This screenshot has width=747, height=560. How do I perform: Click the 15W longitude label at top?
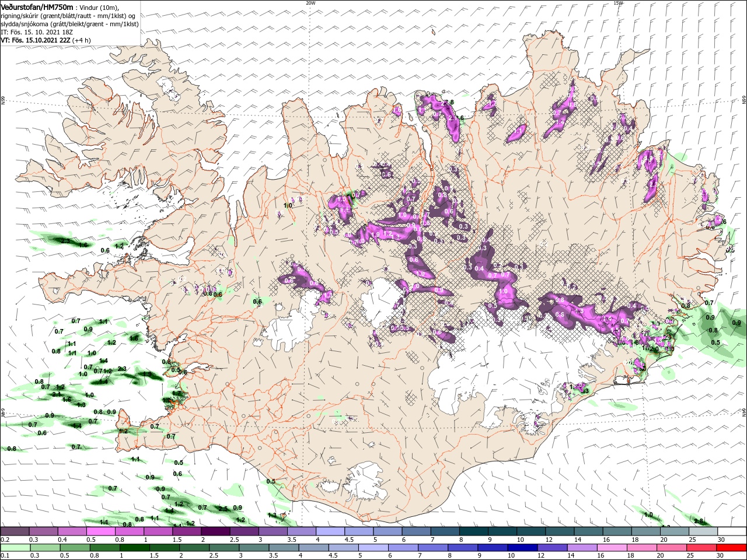[618, 3]
